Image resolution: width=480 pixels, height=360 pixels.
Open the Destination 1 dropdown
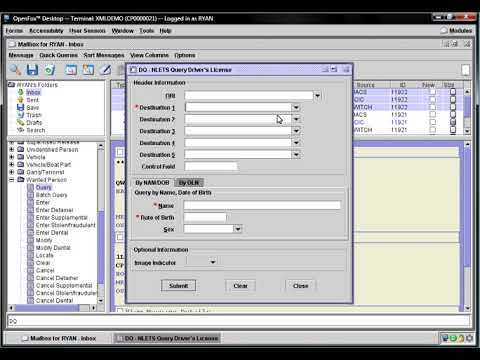[x=296, y=107]
